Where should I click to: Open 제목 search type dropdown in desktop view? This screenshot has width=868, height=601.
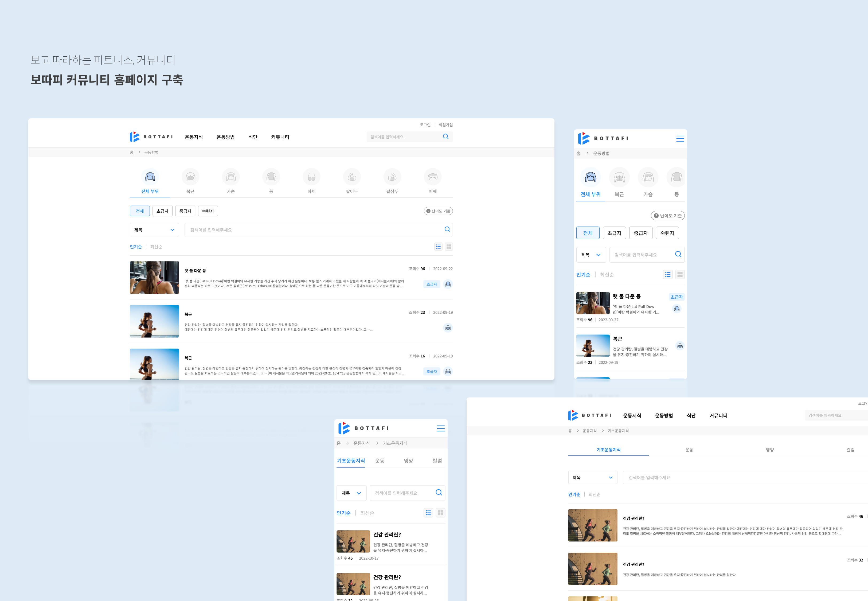click(154, 230)
